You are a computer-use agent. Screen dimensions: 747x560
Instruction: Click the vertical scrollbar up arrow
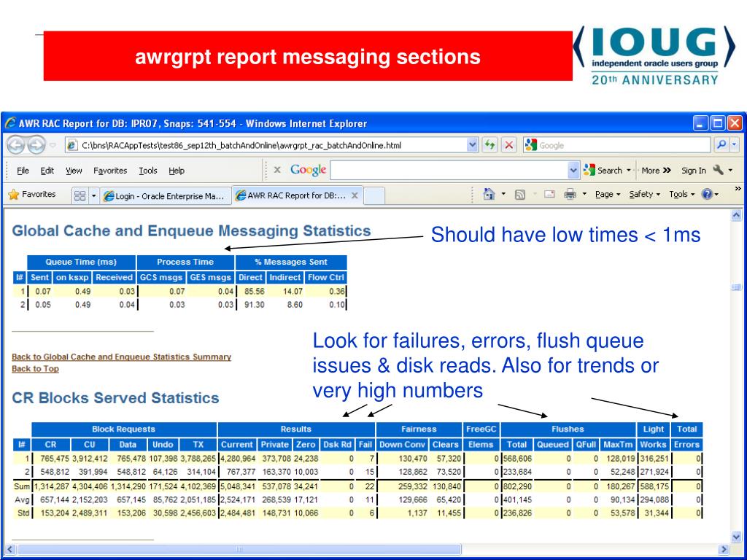736,215
